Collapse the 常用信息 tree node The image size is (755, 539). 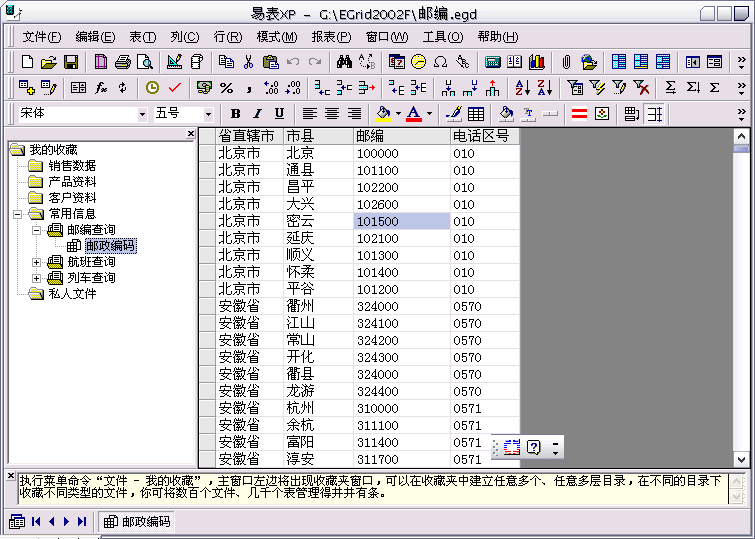click(x=17, y=214)
